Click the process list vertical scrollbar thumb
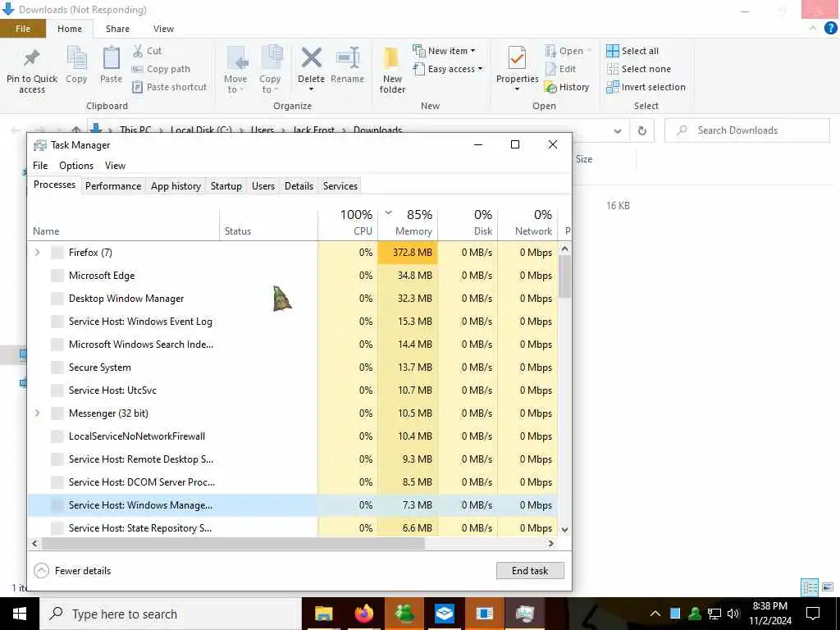 point(564,276)
